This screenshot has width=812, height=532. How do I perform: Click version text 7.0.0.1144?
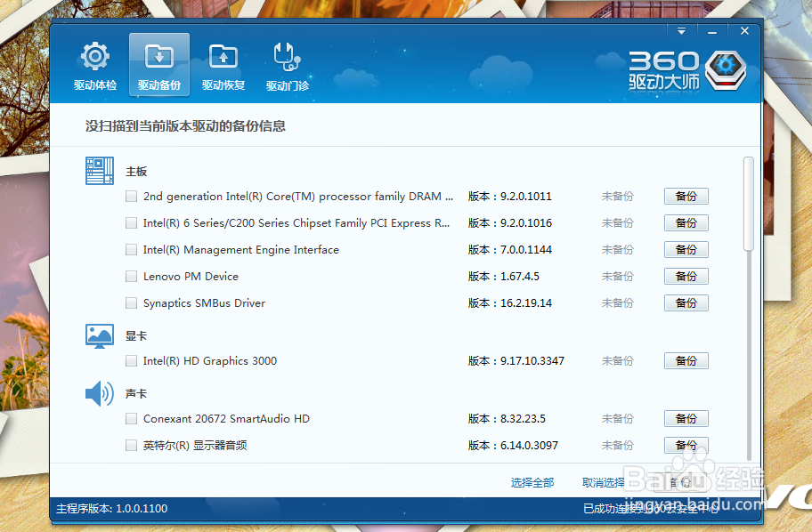[x=526, y=250]
